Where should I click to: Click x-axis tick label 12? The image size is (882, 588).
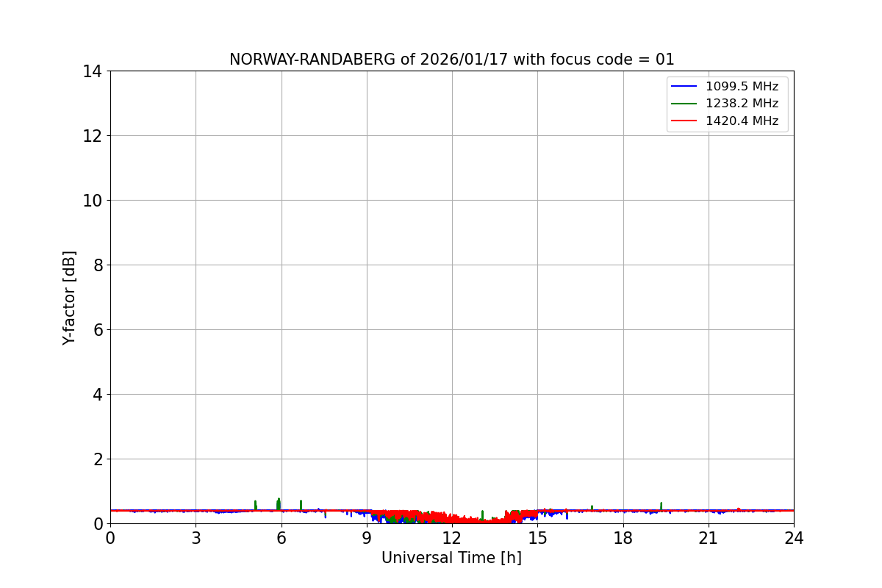tap(452, 538)
